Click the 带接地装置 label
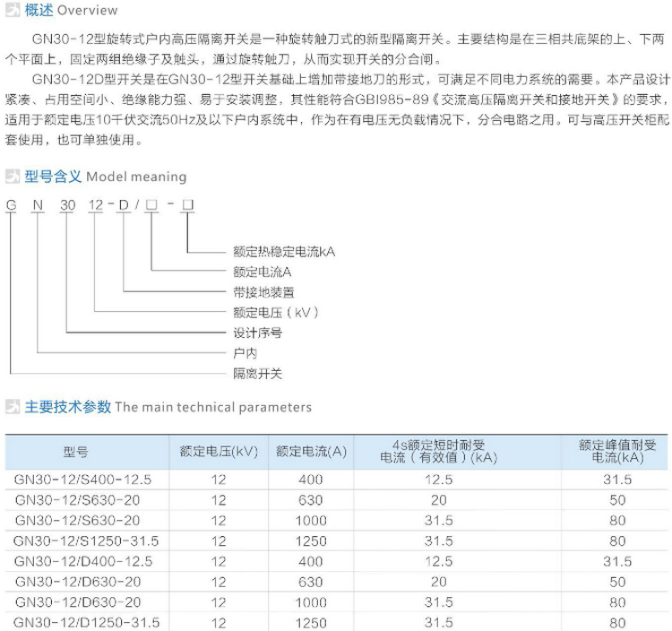This screenshot has height=631, width=672. (263, 292)
